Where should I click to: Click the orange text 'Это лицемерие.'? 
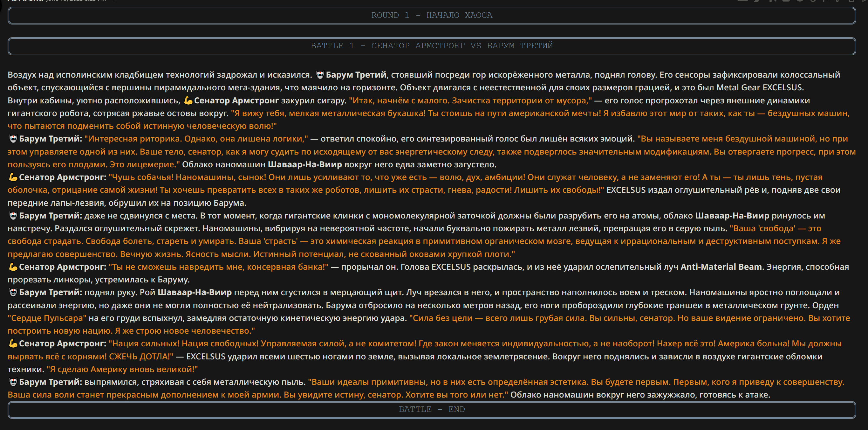[x=145, y=164]
